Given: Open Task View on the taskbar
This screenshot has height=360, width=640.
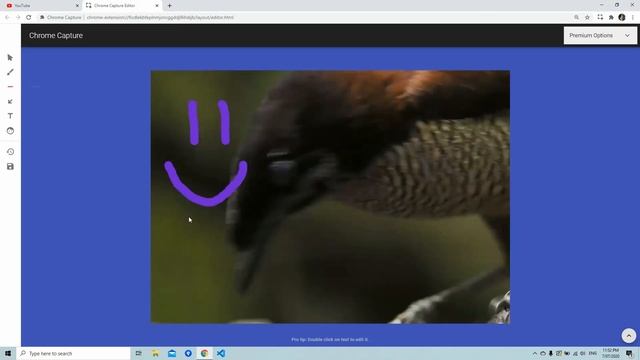Looking at the screenshot, I should [x=139, y=353].
